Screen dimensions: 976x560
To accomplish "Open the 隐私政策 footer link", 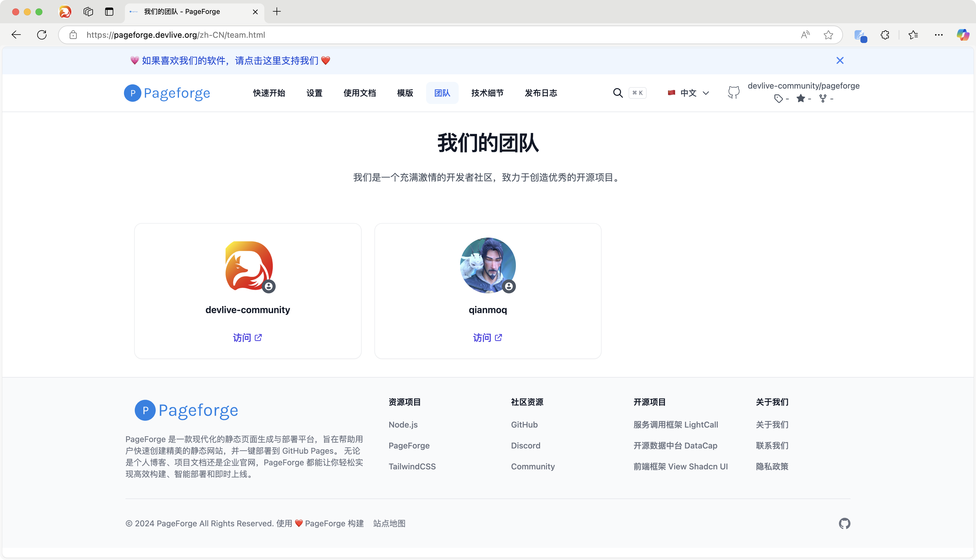I will point(772,466).
